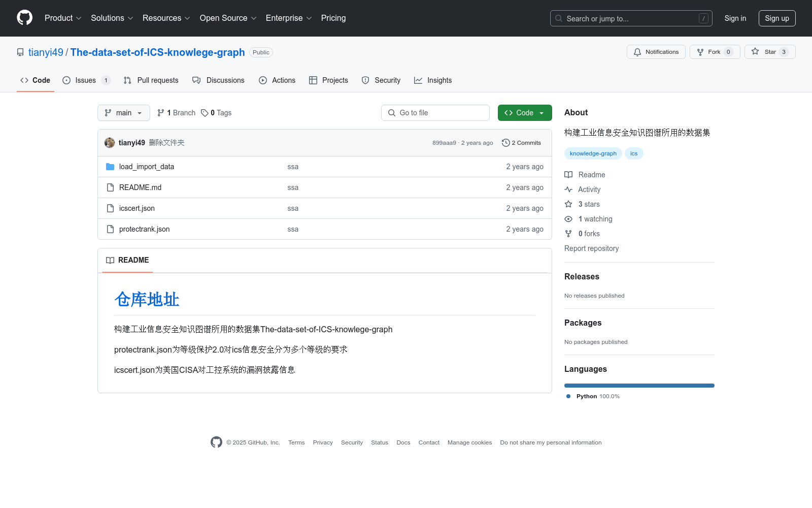Open The-data-set-of-ICS-knowlege-graph repository link
Screen dimensions: 812x508
[158, 52]
